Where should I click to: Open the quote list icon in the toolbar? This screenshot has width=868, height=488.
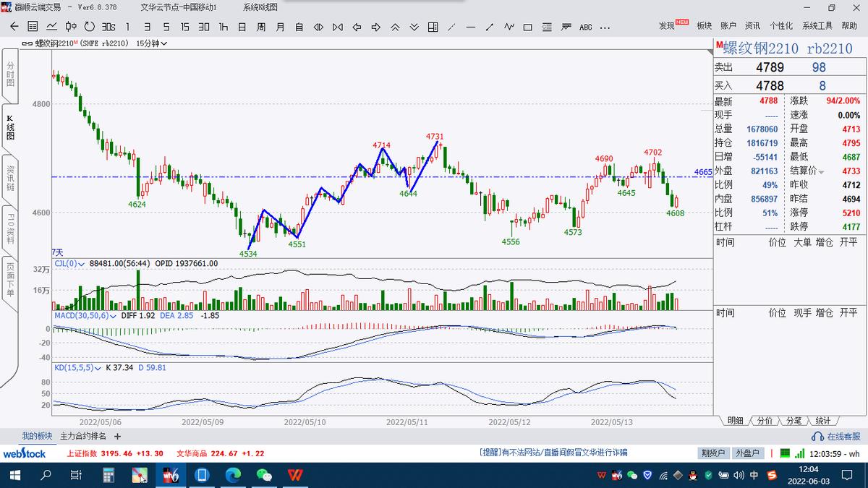[x=33, y=27]
